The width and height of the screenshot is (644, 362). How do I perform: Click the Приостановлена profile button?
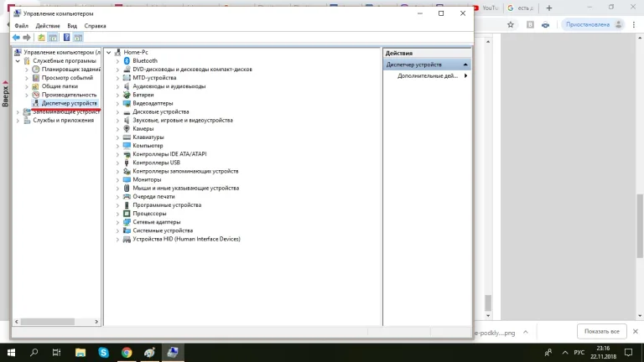[594, 24]
